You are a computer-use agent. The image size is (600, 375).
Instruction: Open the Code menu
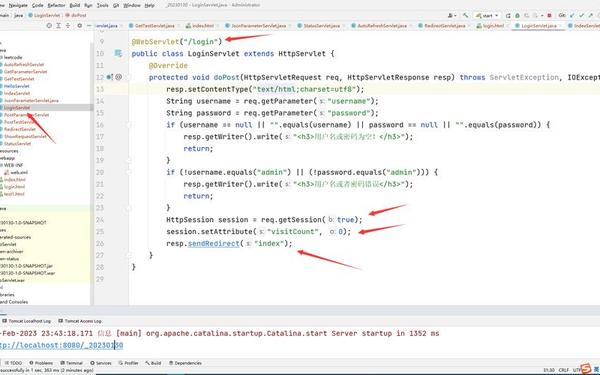[x=38, y=5]
